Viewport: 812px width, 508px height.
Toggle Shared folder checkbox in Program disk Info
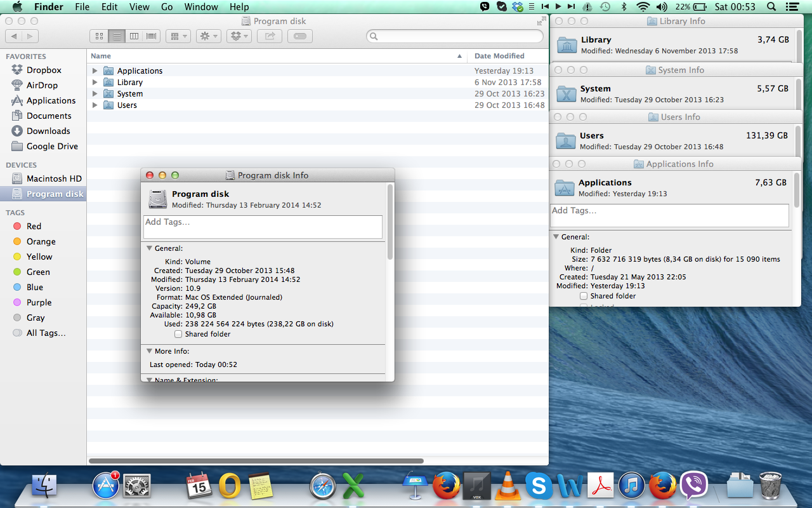point(178,334)
